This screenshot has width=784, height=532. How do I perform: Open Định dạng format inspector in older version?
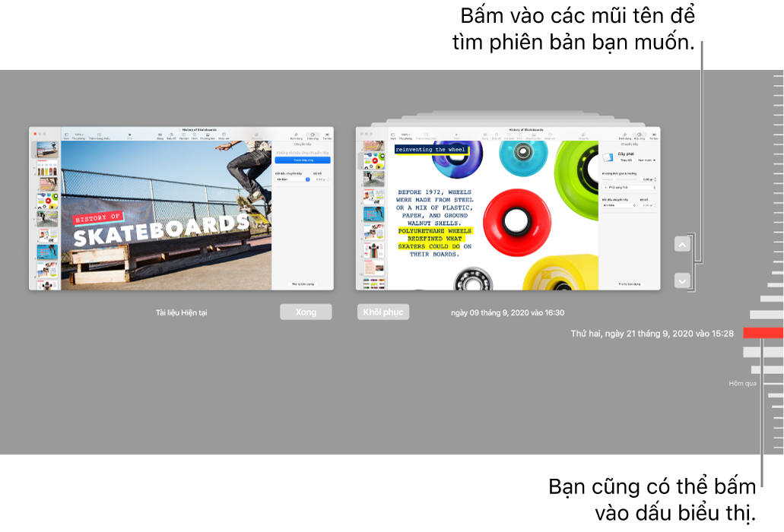[x=625, y=136]
